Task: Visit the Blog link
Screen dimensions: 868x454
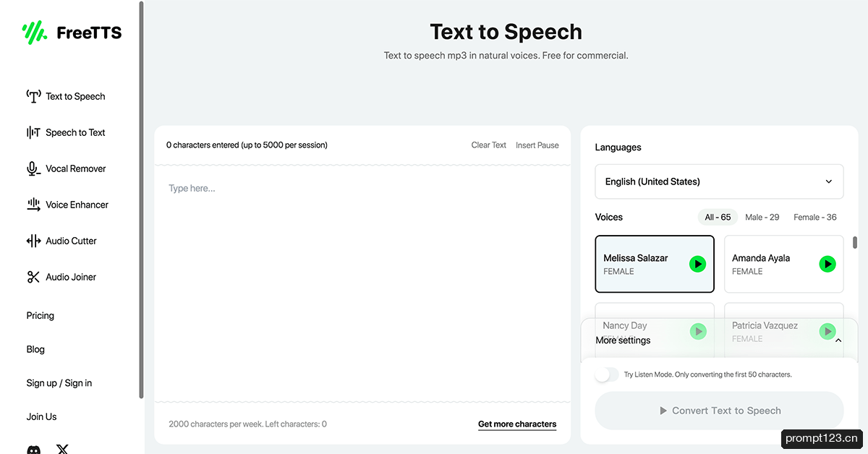Action: (35, 349)
